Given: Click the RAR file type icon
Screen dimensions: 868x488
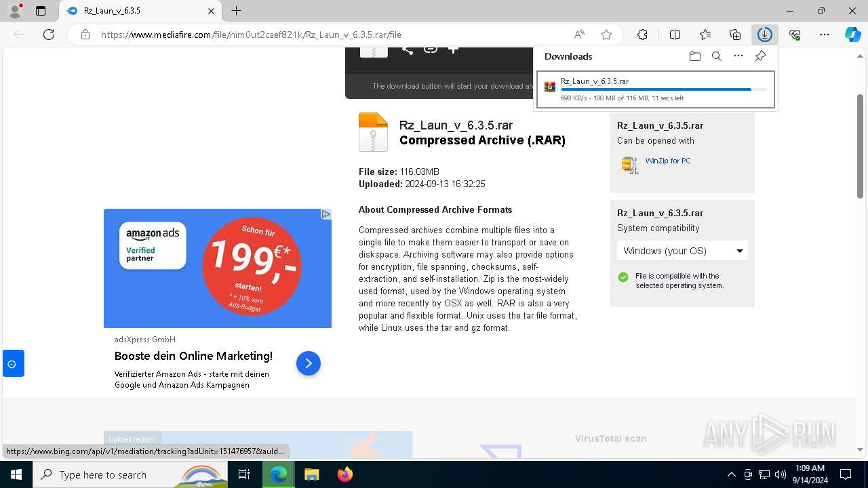Looking at the screenshot, I should coord(373,132).
